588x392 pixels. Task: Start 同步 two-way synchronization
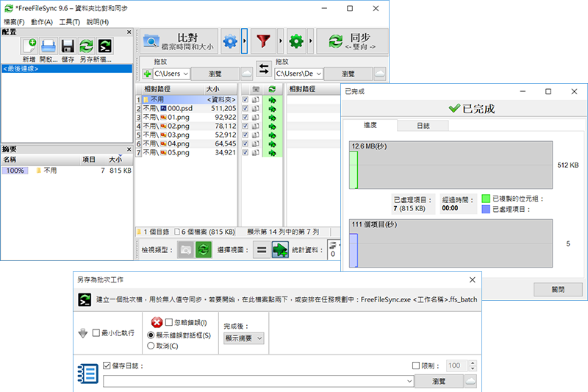(352, 41)
